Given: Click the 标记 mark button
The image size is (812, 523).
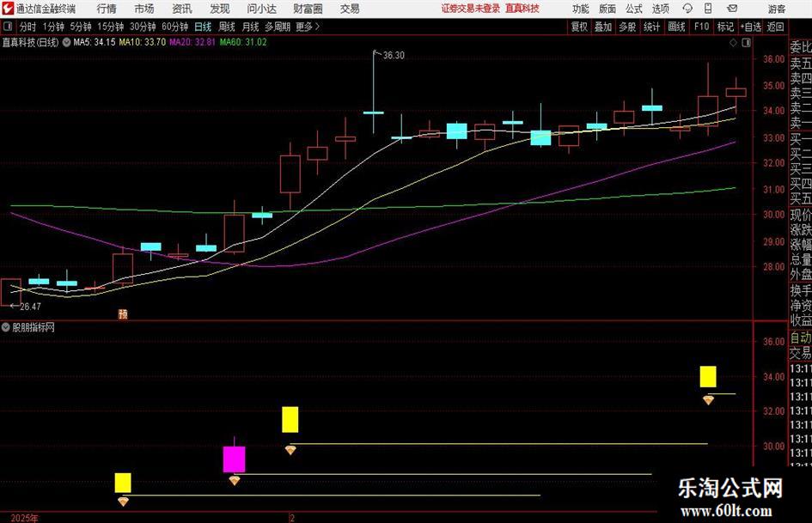Looking at the screenshot, I should (x=725, y=27).
